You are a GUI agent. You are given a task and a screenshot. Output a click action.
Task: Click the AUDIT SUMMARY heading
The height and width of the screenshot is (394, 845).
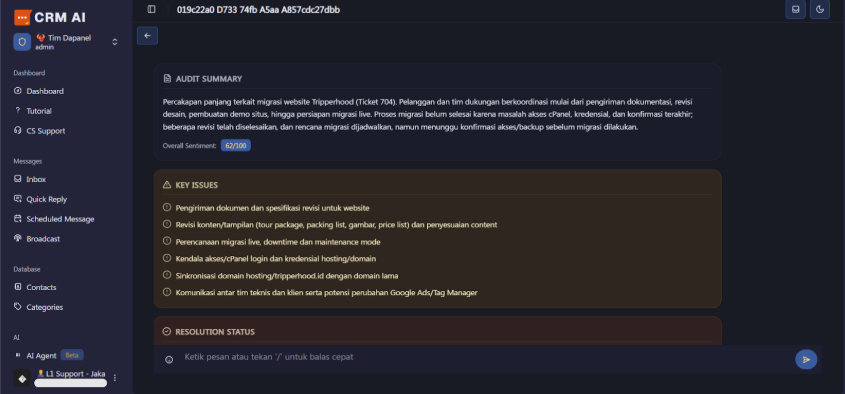coord(209,79)
